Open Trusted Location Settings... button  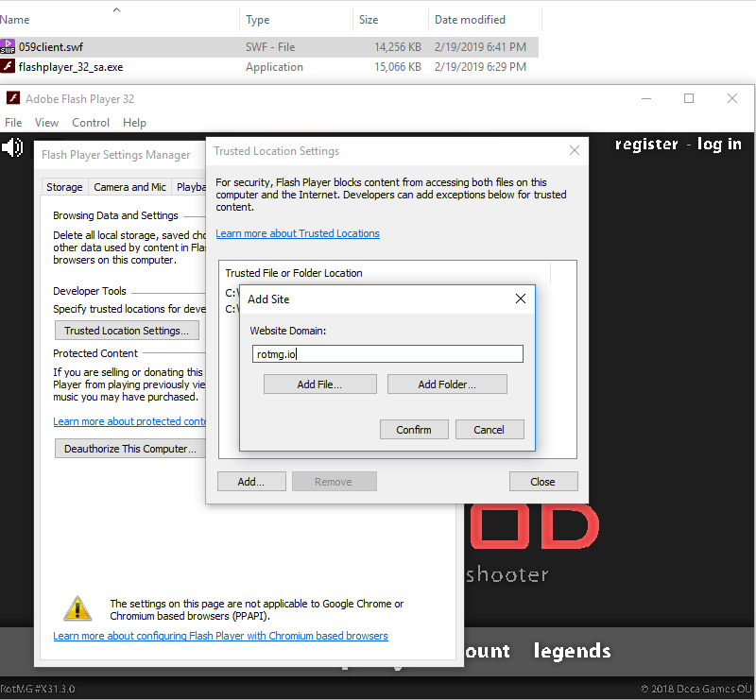127,331
